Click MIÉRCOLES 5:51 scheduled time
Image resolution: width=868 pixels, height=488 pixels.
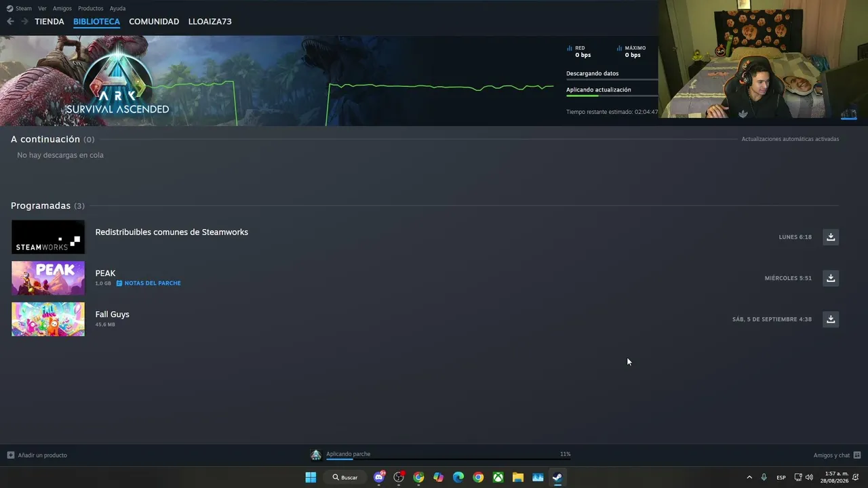click(788, 278)
